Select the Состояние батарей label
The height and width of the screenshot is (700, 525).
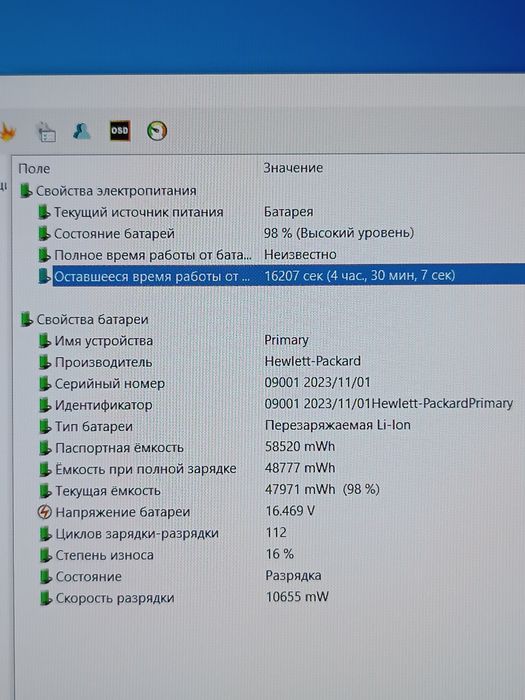click(x=114, y=233)
